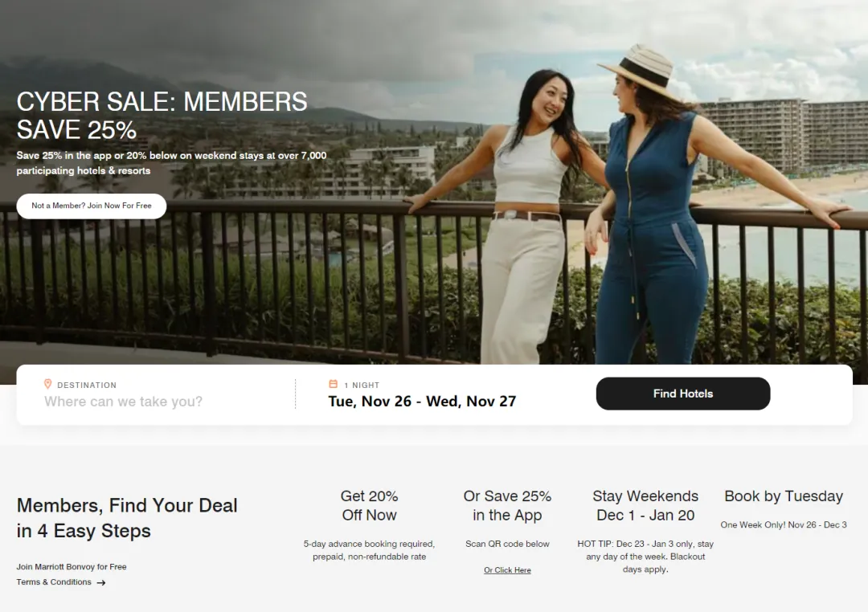Open the Terms & Conditions link
This screenshot has height=612, width=868.
tap(54, 582)
